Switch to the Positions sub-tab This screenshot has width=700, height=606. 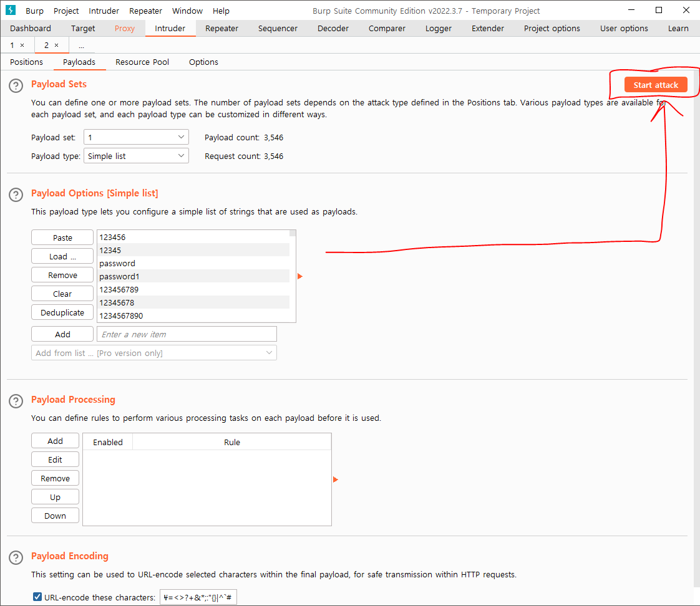pyautogui.click(x=26, y=62)
